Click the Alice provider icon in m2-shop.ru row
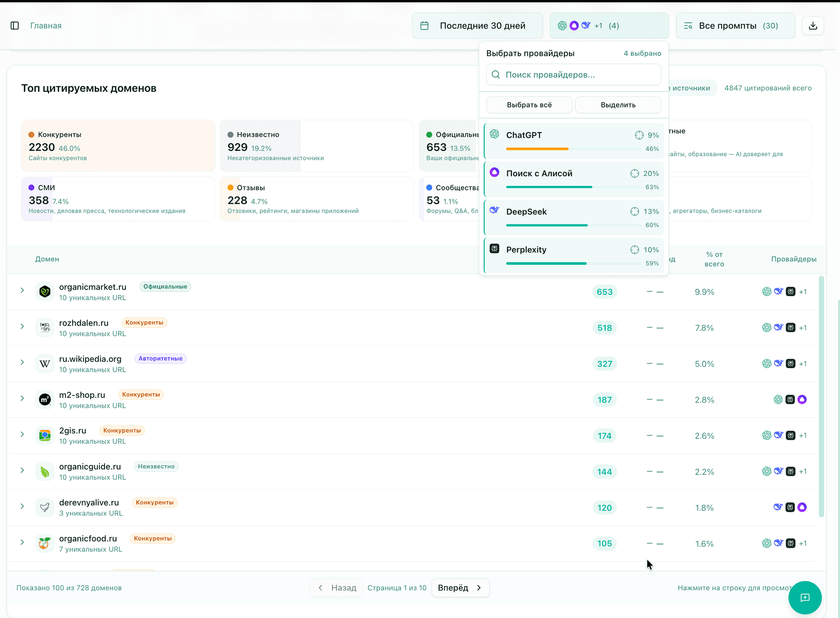The width and height of the screenshot is (840, 618). 802,399
